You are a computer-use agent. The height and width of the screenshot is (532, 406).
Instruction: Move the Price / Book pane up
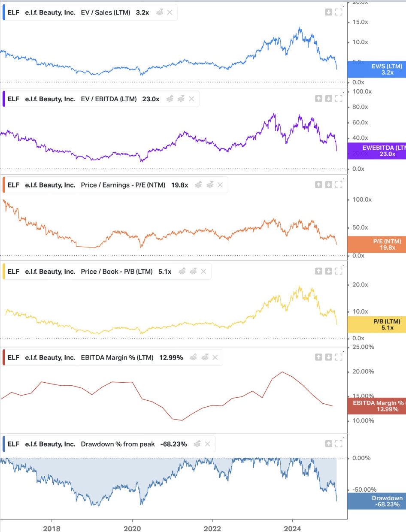pos(318,271)
